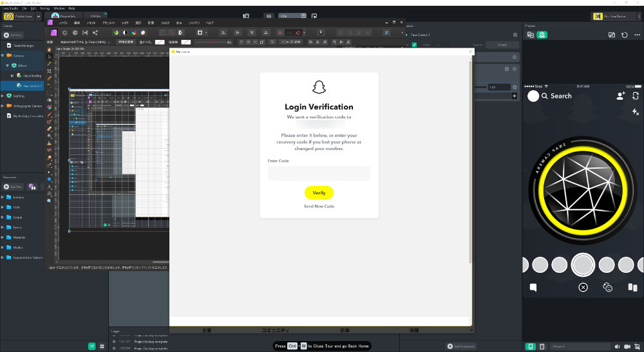Click the memories cards icon in preview

632,287
